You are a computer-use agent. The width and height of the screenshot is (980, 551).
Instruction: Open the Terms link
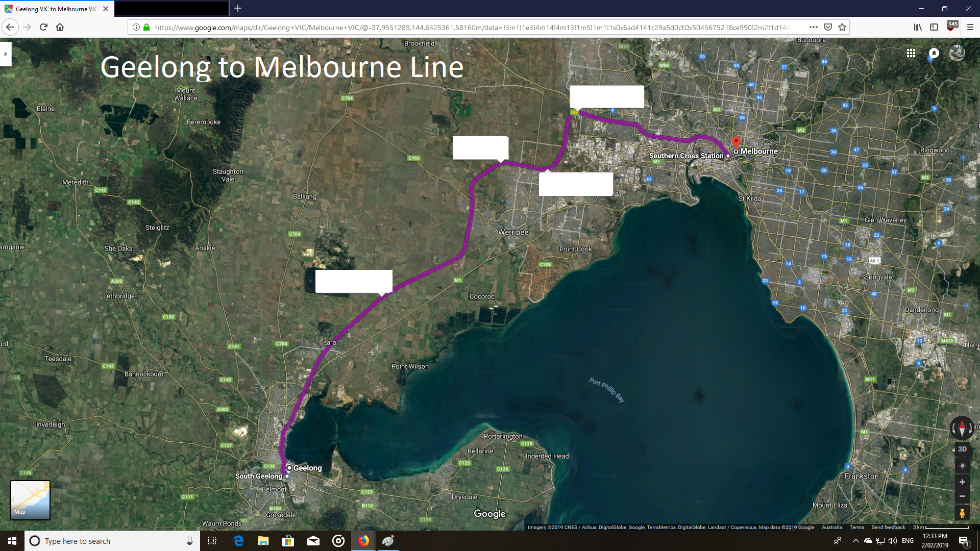(856, 528)
